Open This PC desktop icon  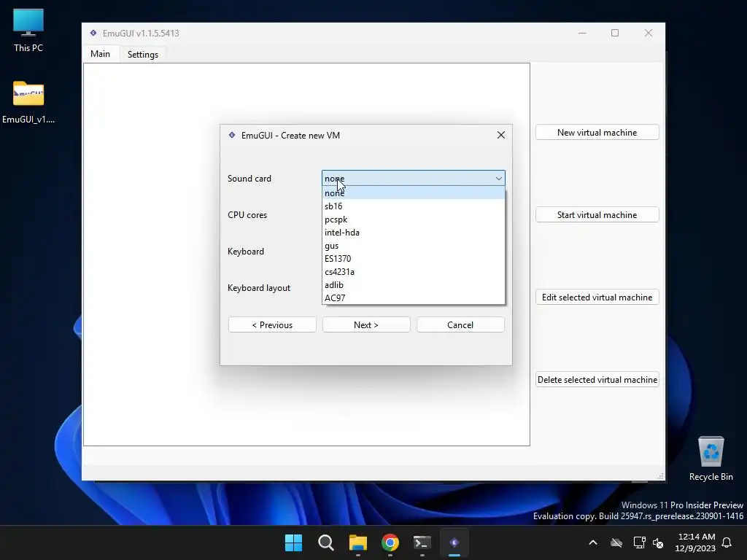[28, 31]
